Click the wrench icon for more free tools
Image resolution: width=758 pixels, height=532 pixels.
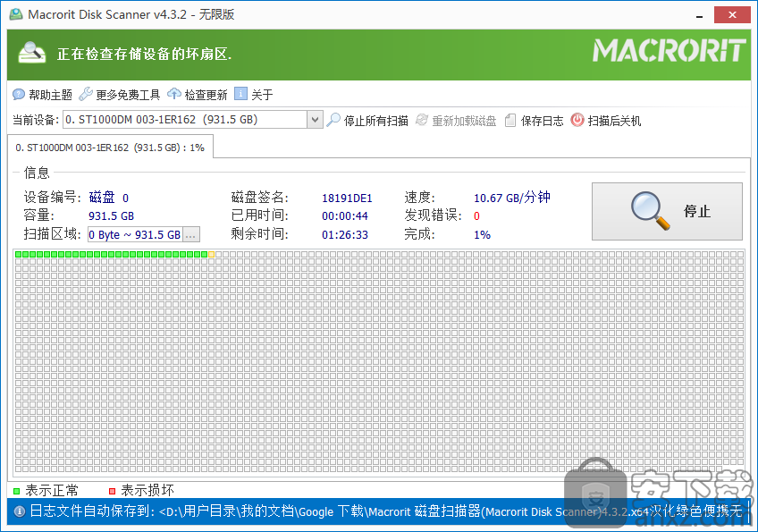(86, 94)
